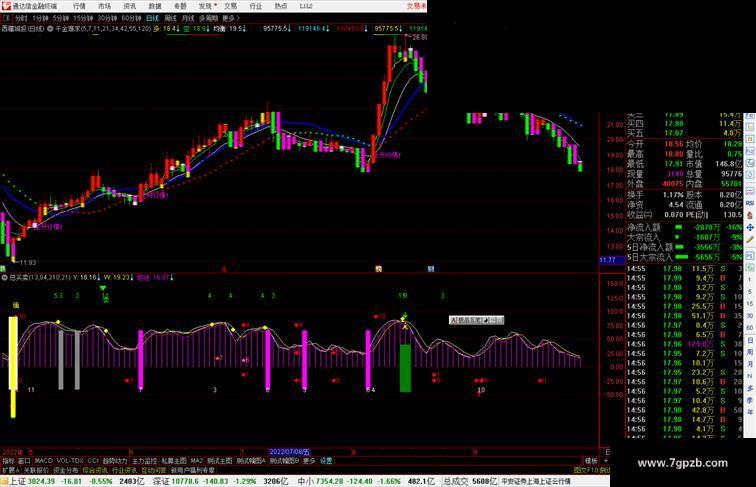The image size is (756, 487).
Task: Switch chart to 1分钟 period
Action: click(x=40, y=18)
